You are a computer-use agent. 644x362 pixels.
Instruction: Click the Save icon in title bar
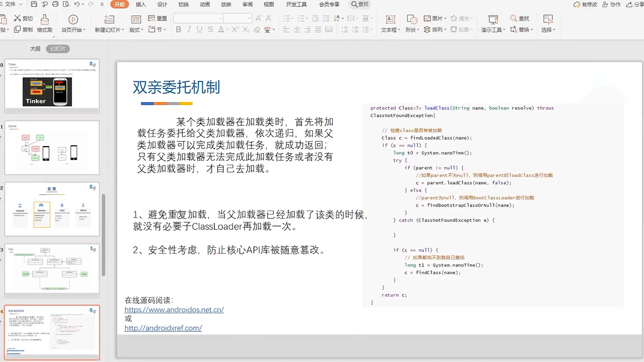point(34,4)
